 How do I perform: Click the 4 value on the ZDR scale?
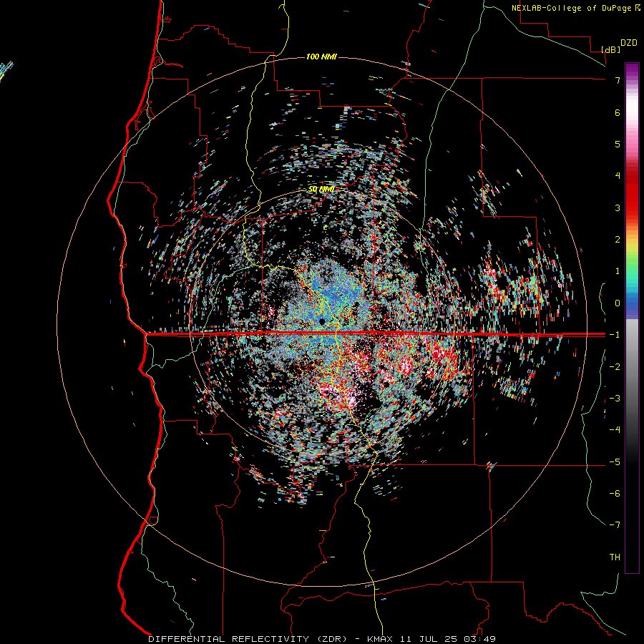[x=618, y=175]
